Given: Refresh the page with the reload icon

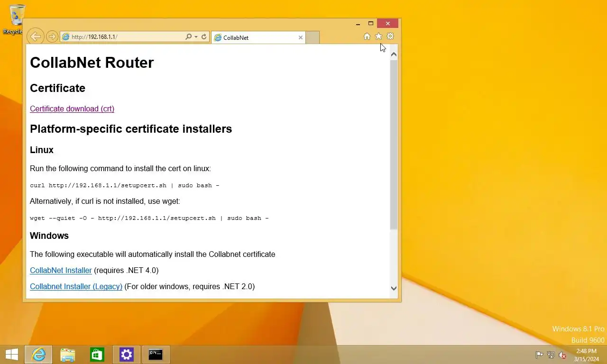Looking at the screenshot, I should click(x=204, y=36).
